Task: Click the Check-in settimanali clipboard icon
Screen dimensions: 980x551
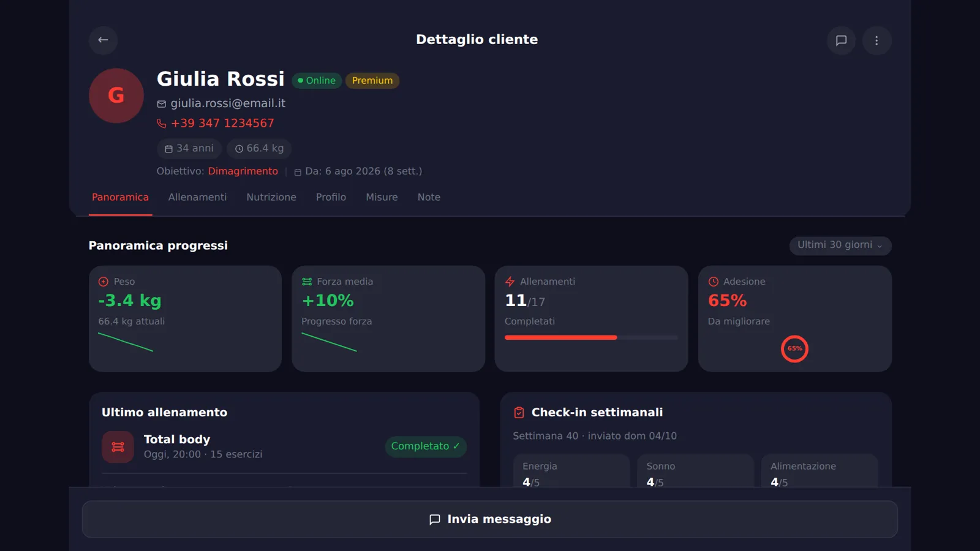Action: coord(519,413)
